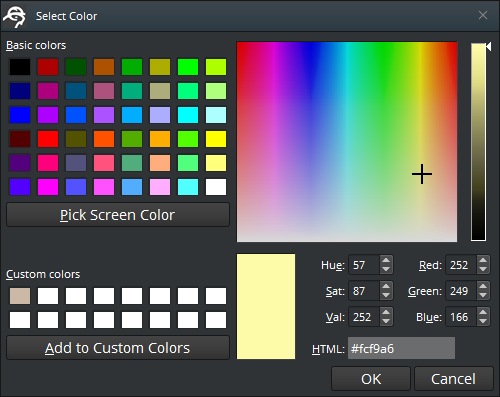The image size is (500, 397).
Task: Increase Blue with up arrow
Action: pyautogui.click(x=483, y=312)
